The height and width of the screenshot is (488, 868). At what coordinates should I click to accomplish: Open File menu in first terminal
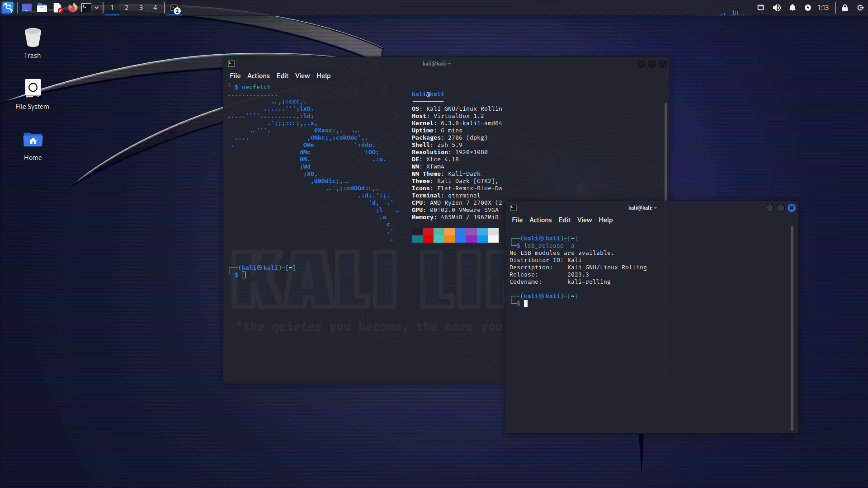click(235, 75)
